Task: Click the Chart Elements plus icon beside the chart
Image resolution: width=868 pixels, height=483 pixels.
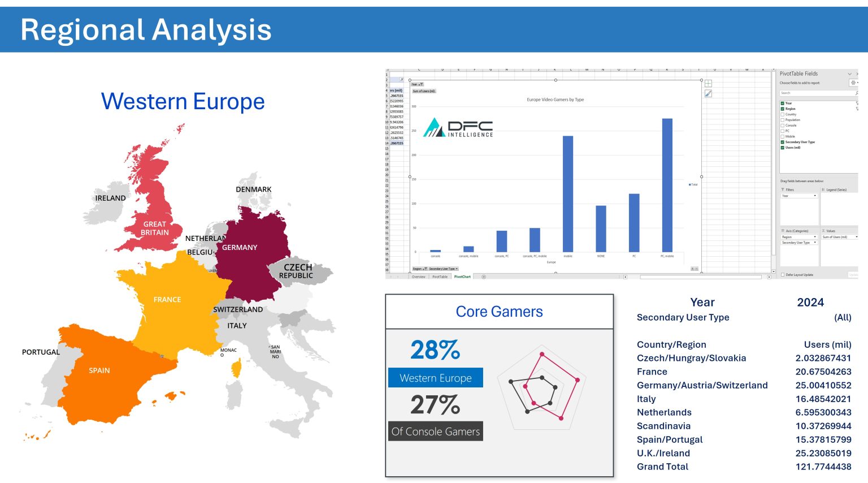Action: tap(708, 84)
